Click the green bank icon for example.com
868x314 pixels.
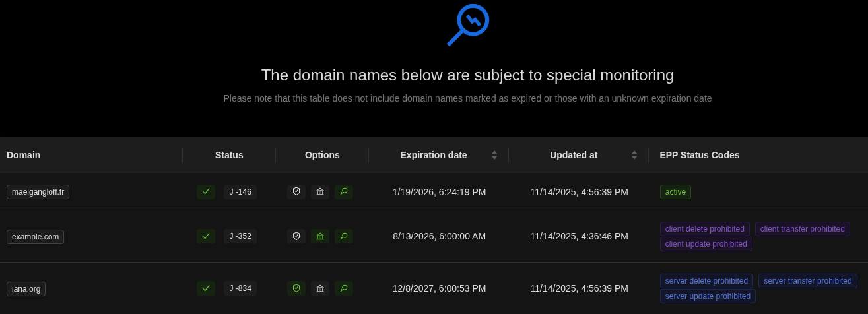tap(320, 236)
